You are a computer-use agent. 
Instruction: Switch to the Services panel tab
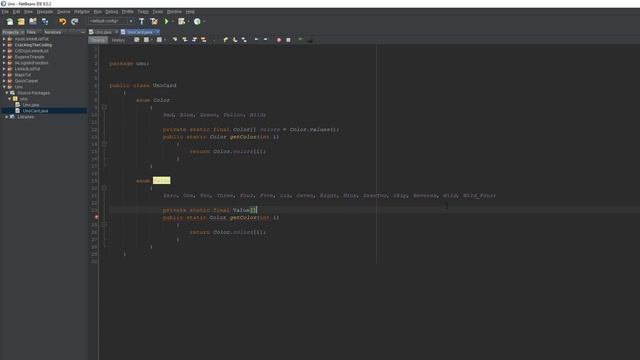tap(53, 32)
